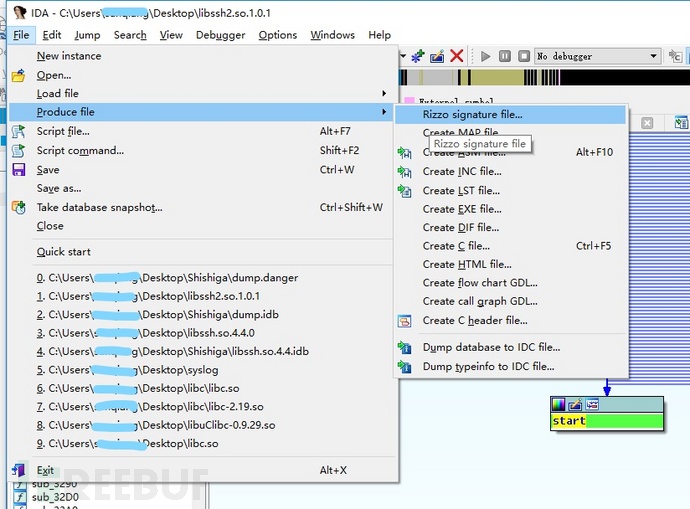
Task: Open recent file dump.danger
Action: coord(201,278)
